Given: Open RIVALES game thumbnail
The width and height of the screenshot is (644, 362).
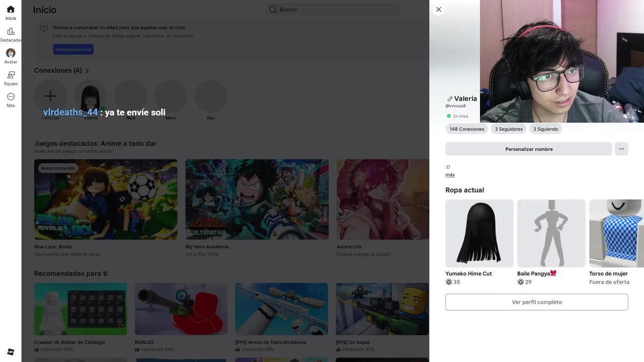Looking at the screenshot, I should (x=181, y=309).
